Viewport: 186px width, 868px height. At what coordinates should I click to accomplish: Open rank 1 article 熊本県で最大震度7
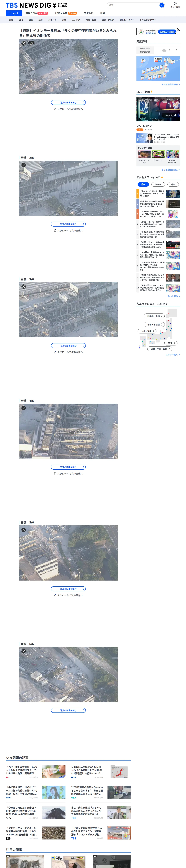[x=158, y=194]
